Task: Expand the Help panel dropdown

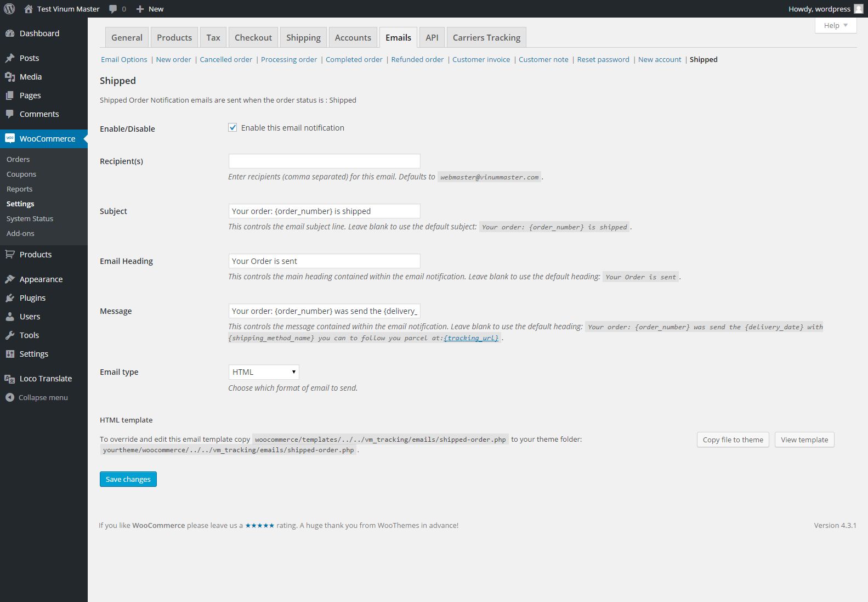Action: [x=836, y=25]
